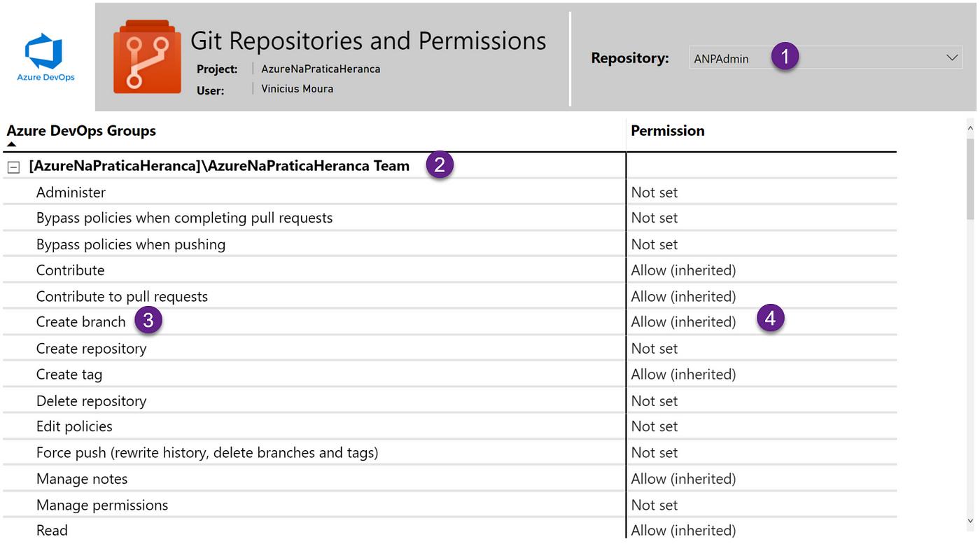Click Allow (inherited) value for Create tag
Screen dimensions: 980x544
click(683, 375)
